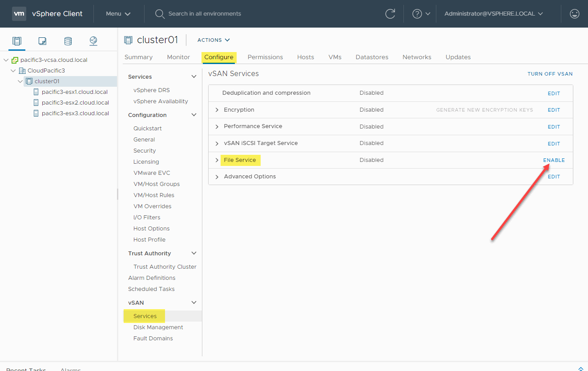Collapse the Services section chevron
This screenshot has height=371, width=588.
pos(194,77)
